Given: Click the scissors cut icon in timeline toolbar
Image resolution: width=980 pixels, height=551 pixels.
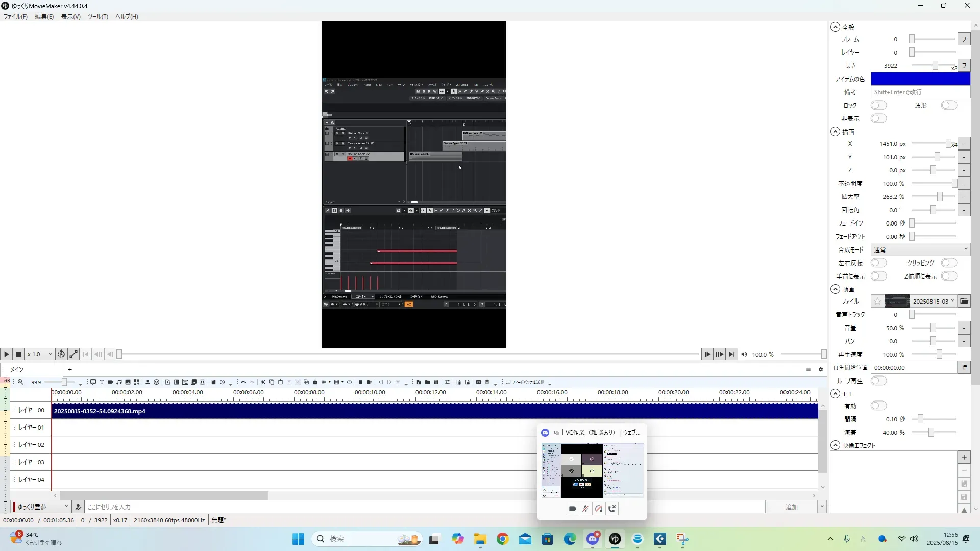Looking at the screenshot, I should click(x=263, y=382).
